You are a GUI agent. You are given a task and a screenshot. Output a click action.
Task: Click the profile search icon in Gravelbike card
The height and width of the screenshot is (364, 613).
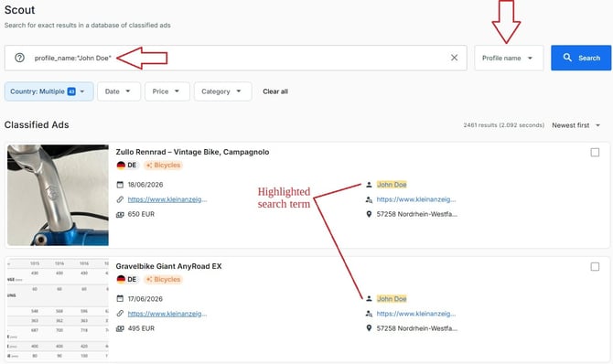(x=369, y=314)
